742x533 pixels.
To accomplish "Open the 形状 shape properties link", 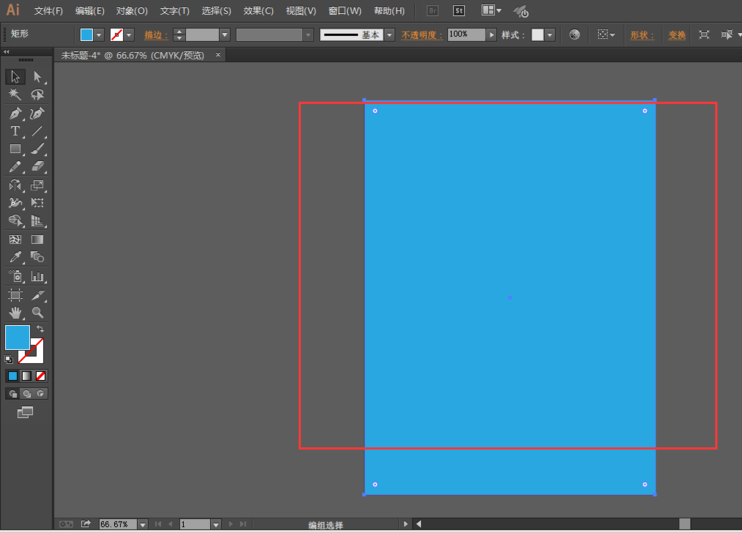I will click(642, 35).
